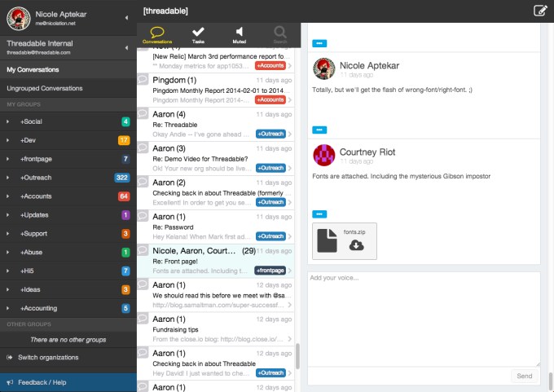Expand quoted text above Nicole Aptekar's message
Screen dimensions: 554x392
point(319,43)
